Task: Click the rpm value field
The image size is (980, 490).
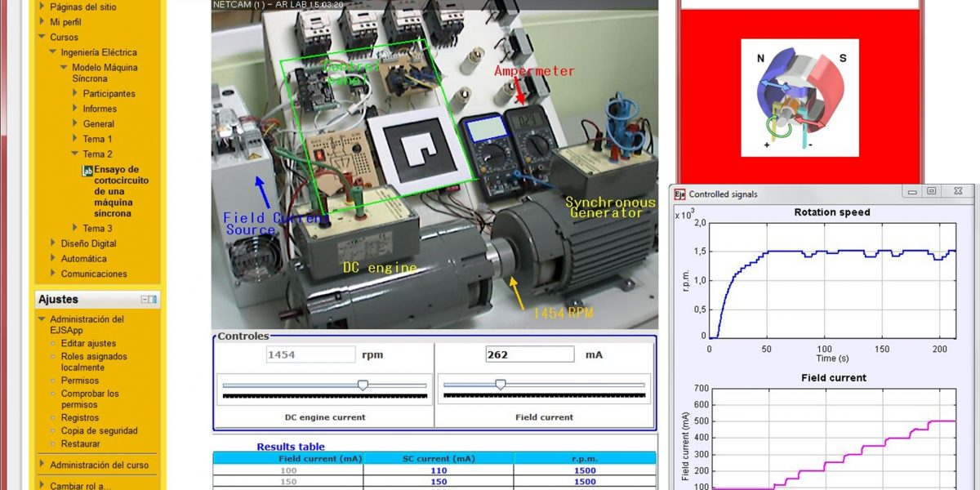Action: [x=310, y=355]
